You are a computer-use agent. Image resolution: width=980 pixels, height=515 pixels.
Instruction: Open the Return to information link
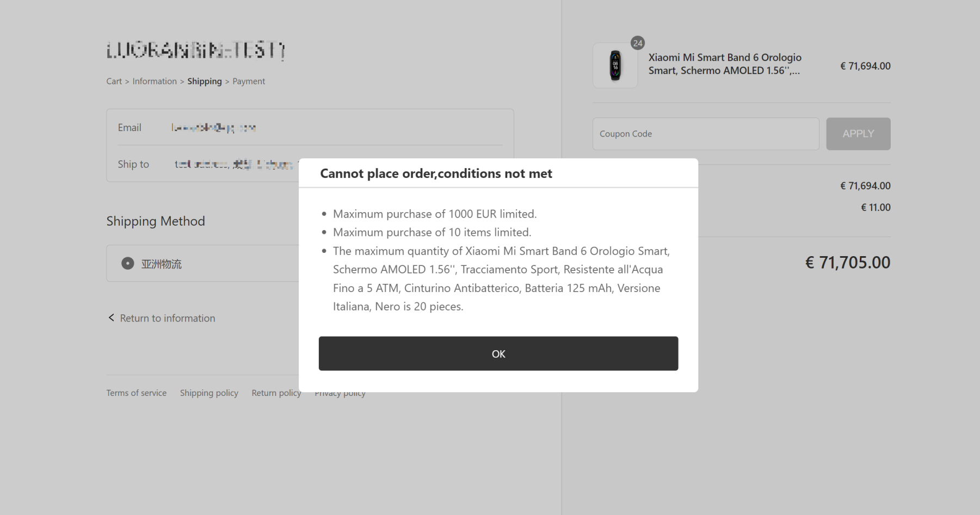[x=167, y=318]
